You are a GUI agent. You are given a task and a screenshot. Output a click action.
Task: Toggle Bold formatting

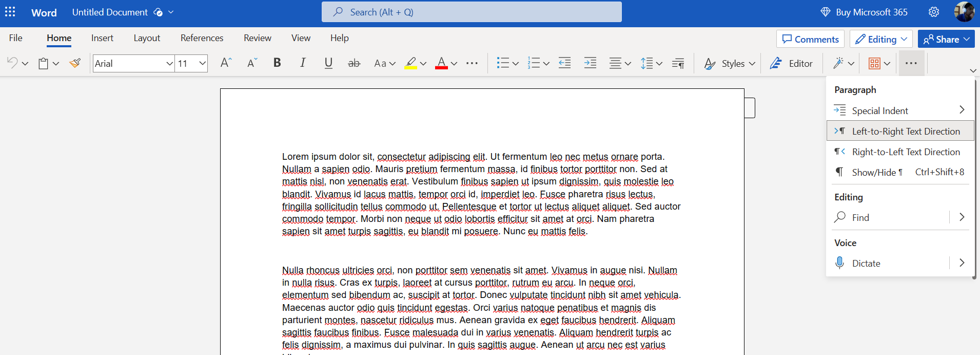tap(277, 63)
